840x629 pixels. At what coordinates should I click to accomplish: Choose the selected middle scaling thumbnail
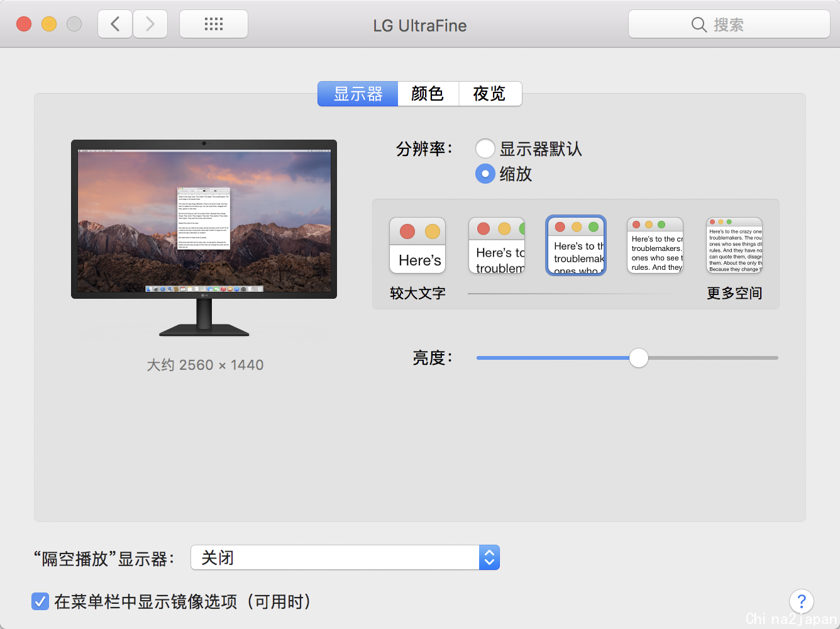tap(576, 245)
